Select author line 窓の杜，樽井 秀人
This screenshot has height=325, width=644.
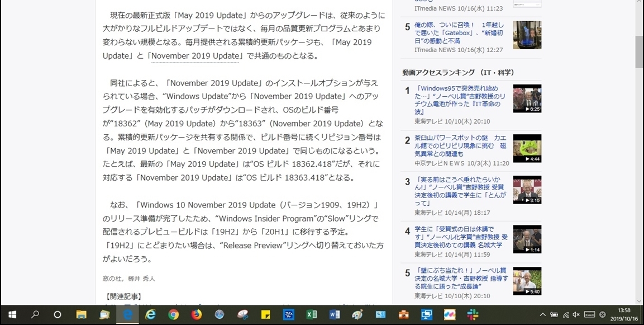point(129,279)
